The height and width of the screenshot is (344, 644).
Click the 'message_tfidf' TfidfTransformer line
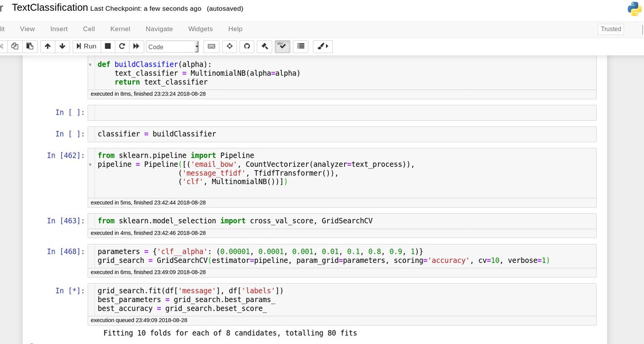point(259,173)
